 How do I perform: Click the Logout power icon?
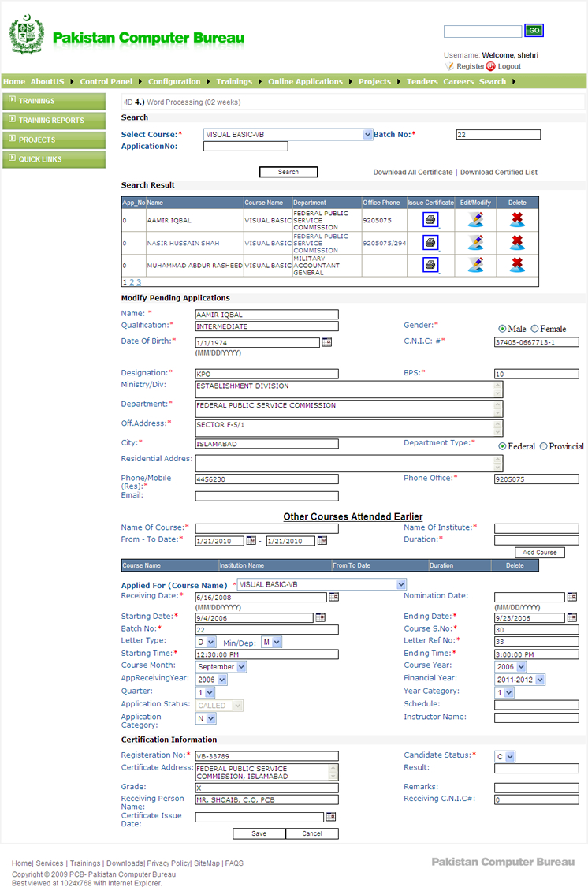(491, 66)
